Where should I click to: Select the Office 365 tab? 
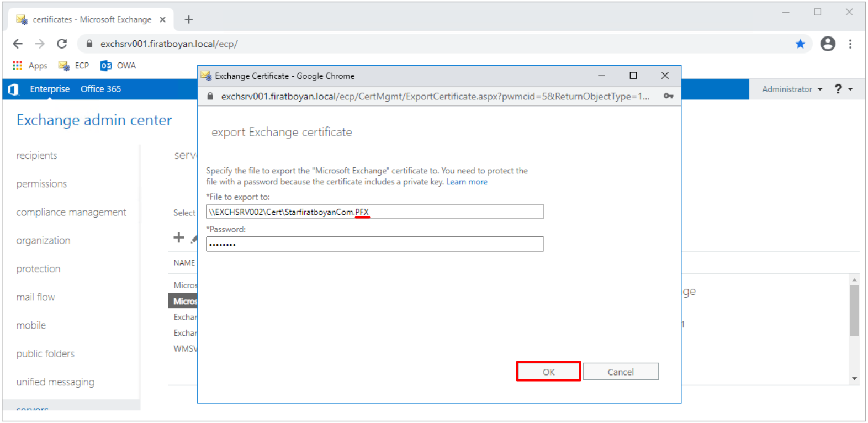click(x=100, y=89)
